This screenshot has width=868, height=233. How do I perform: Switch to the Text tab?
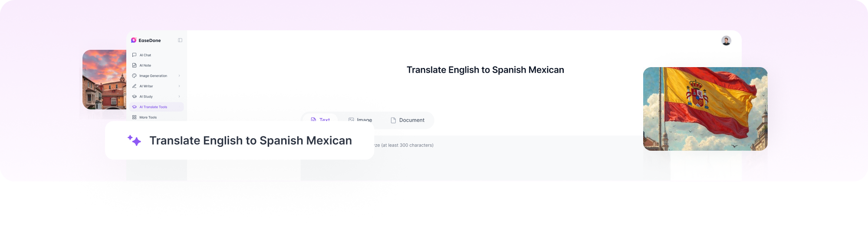pyautogui.click(x=320, y=118)
